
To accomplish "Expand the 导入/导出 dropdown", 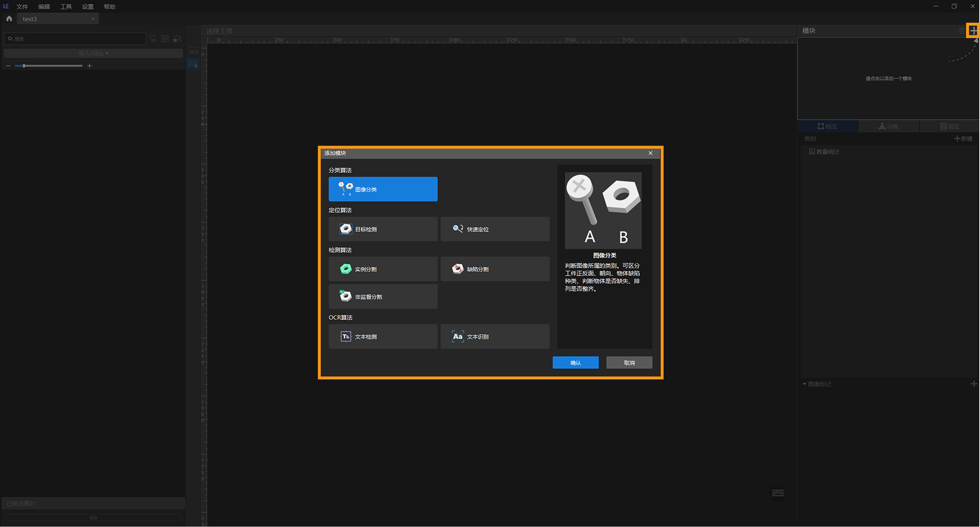I will pyautogui.click(x=93, y=53).
